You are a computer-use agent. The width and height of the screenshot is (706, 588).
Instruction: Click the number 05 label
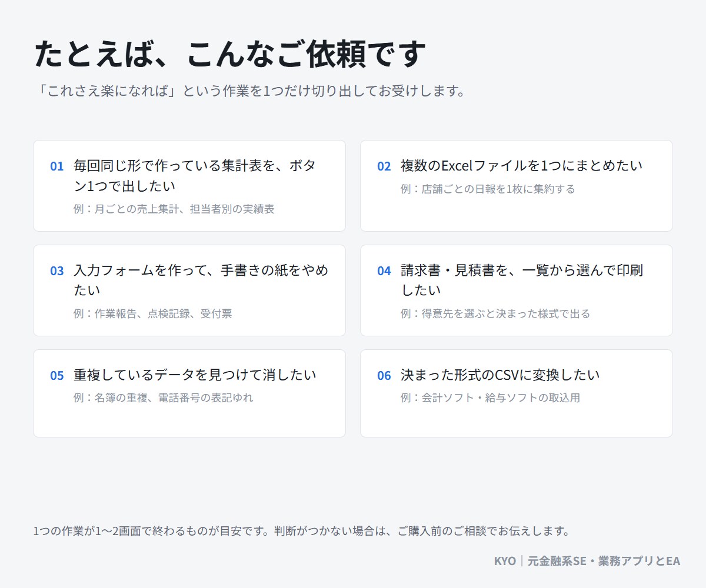click(x=56, y=376)
